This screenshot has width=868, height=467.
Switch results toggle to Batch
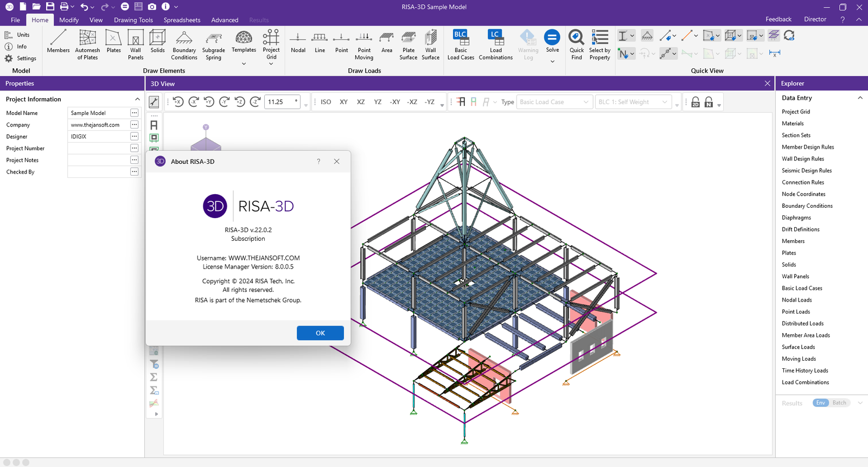click(x=839, y=402)
